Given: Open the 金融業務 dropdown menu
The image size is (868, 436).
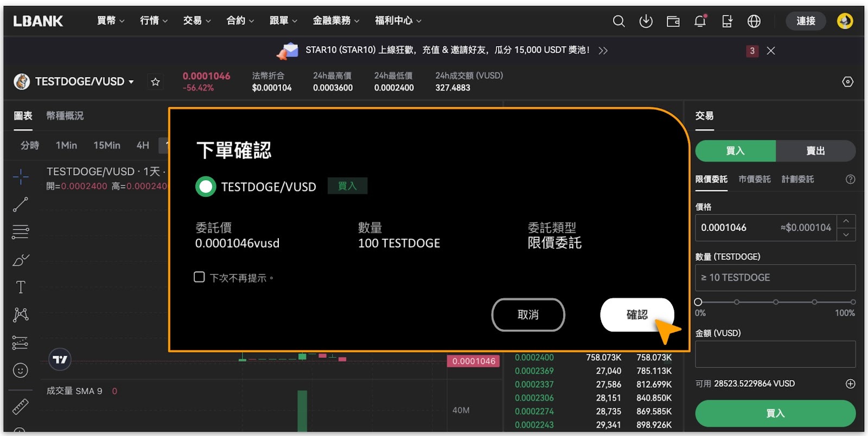Looking at the screenshot, I should 336,21.
